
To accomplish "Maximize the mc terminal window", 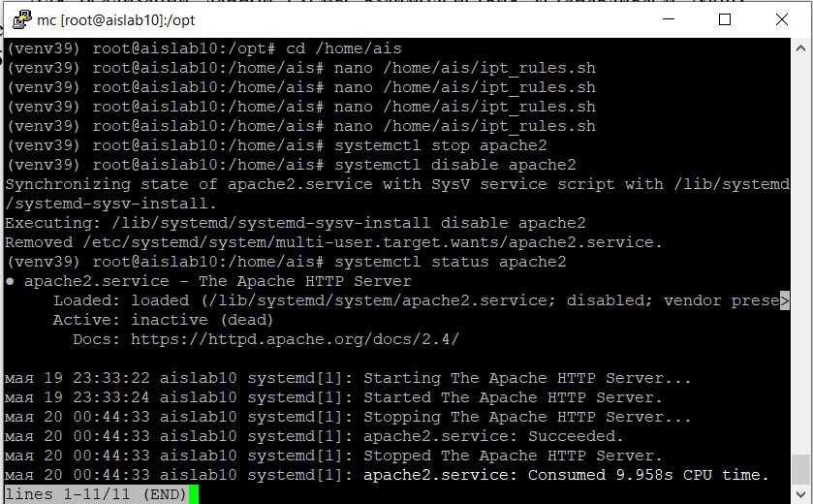I will click(725, 19).
